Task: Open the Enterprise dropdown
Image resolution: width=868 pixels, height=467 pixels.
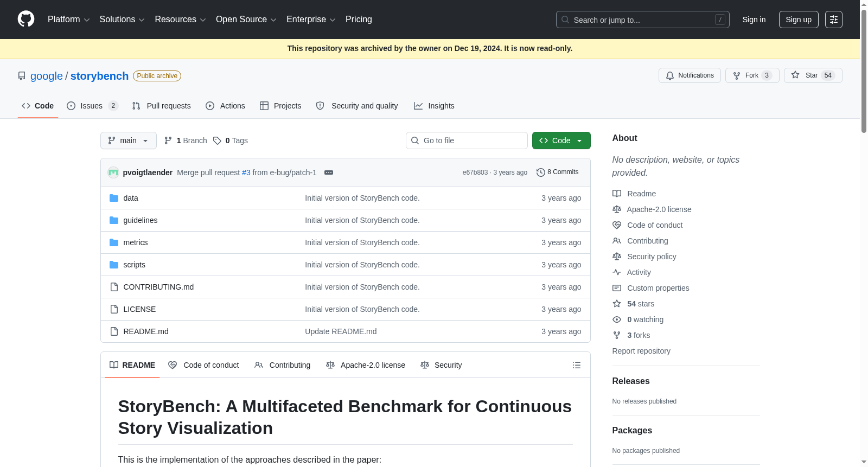Action: click(311, 20)
